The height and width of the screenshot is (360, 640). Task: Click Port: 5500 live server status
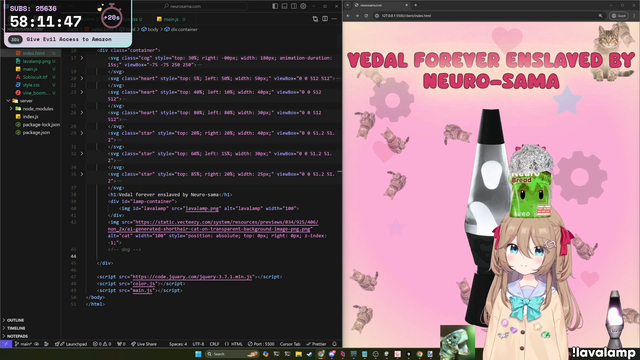(261, 344)
